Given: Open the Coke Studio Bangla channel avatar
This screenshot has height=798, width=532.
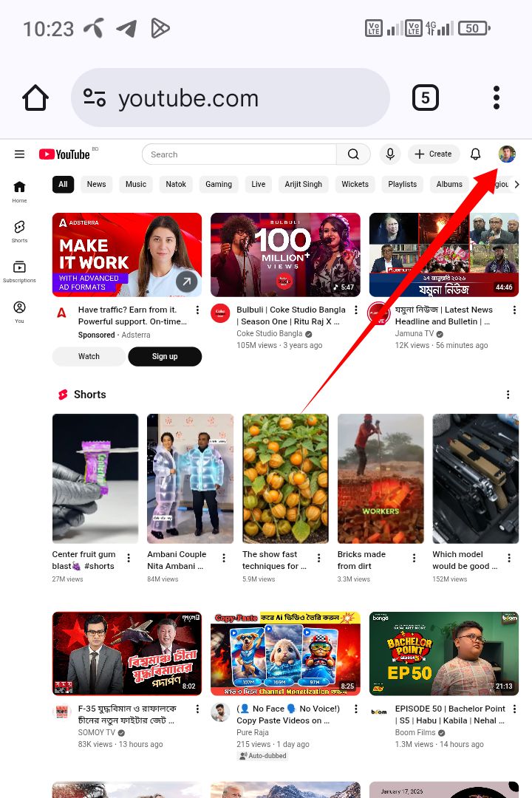Looking at the screenshot, I should click(x=220, y=313).
